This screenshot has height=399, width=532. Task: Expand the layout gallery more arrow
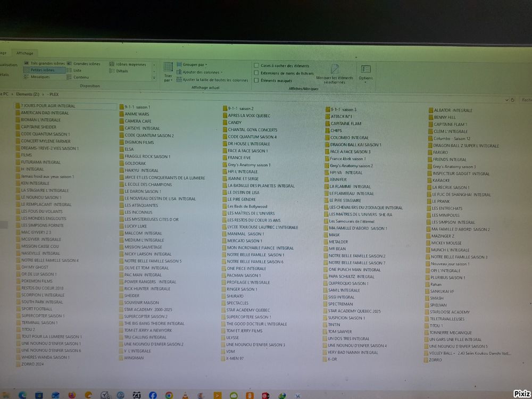click(154, 77)
